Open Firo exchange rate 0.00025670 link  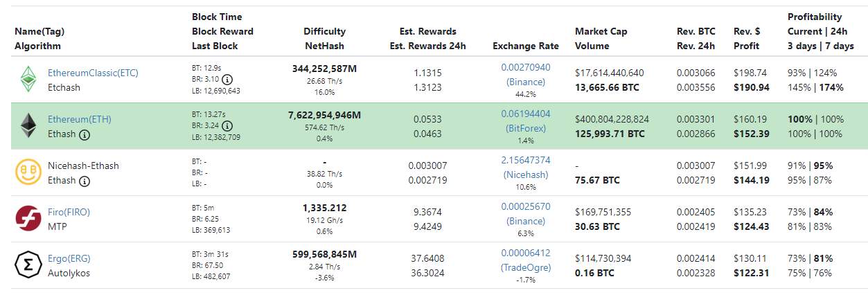(526, 206)
